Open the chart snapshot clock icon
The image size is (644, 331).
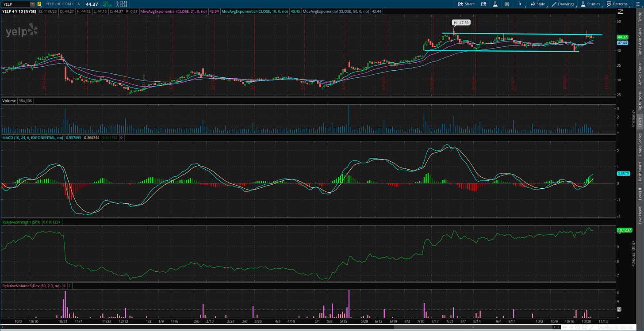click(x=483, y=4)
